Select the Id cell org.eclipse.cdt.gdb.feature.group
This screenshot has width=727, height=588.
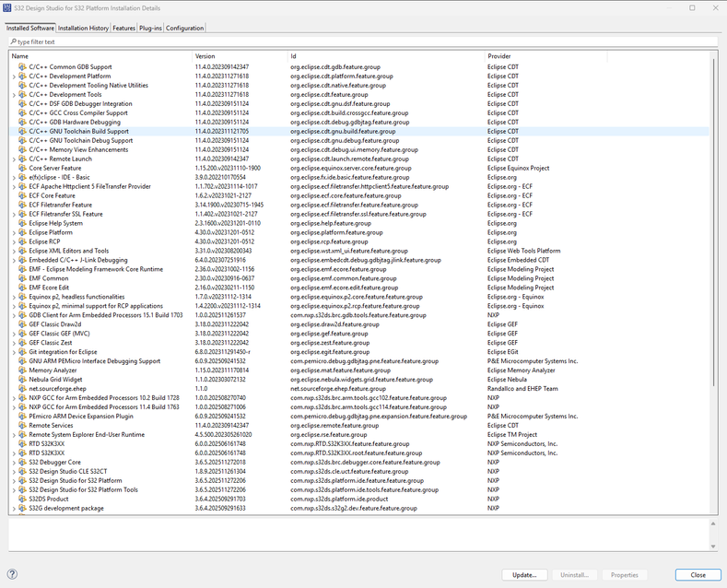(335, 66)
